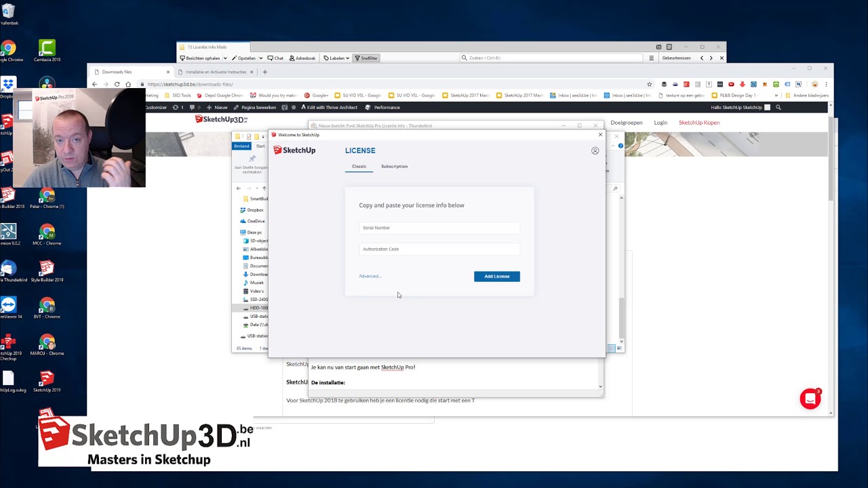Image resolution: width=868 pixels, height=488 pixels.
Task: Select Muziek folder in Explorer tree
Action: (254, 283)
